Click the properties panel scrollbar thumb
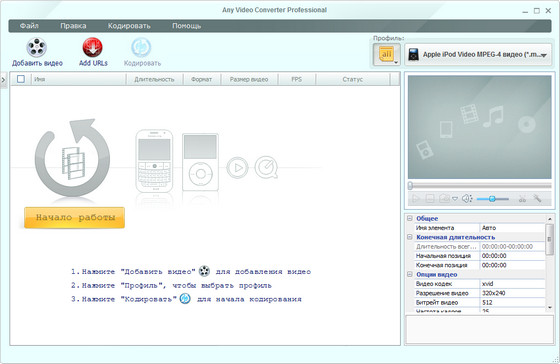The image size is (560, 364). (x=550, y=239)
